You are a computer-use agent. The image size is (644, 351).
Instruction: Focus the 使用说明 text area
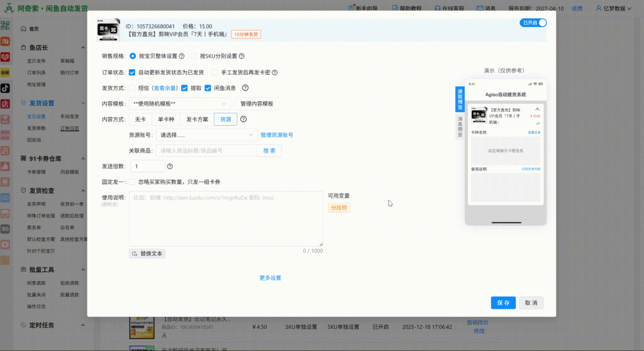(x=226, y=219)
